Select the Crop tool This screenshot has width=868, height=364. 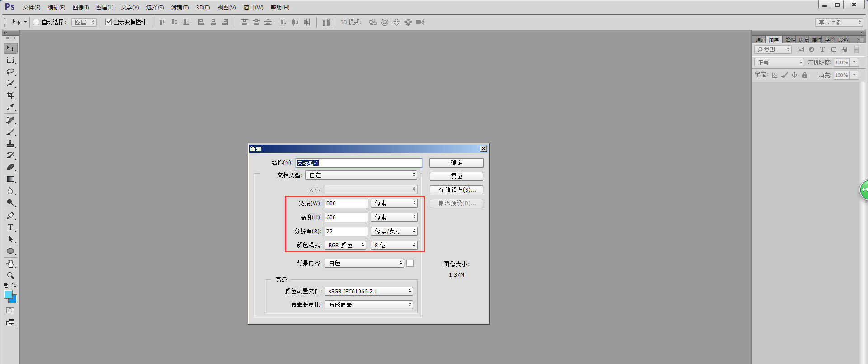click(x=10, y=95)
